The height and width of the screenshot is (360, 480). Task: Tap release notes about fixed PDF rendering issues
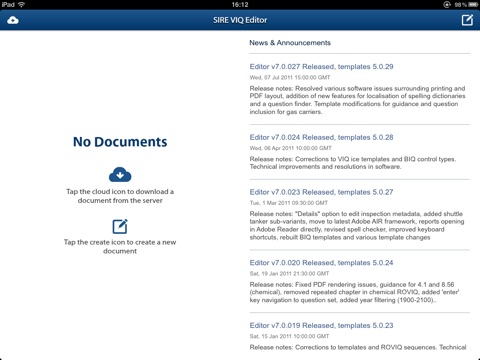coord(355,292)
